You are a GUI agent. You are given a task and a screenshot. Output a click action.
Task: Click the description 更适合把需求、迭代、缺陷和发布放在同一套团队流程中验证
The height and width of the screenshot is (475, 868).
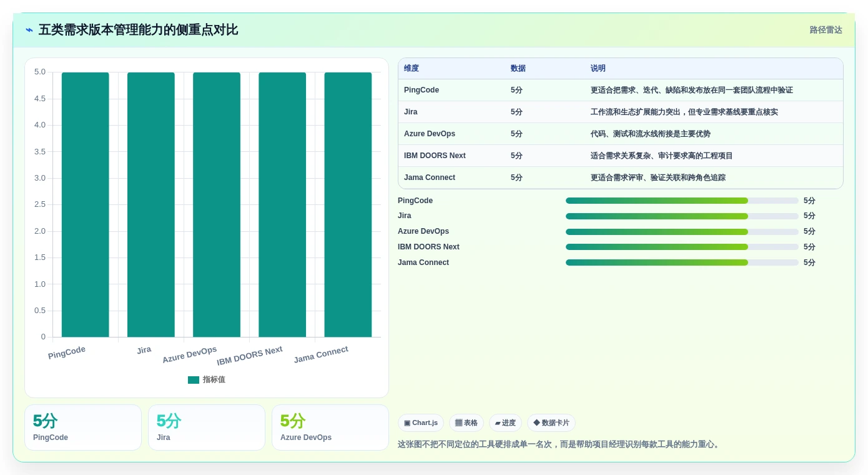coord(692,90)
